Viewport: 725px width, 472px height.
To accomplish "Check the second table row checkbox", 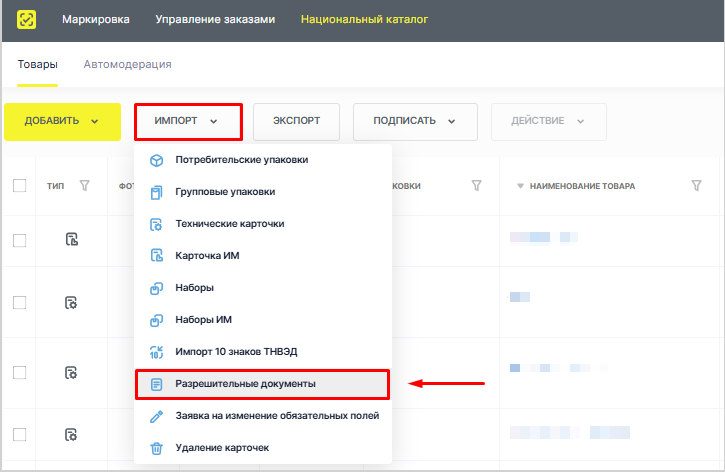I will coord(19,303).
